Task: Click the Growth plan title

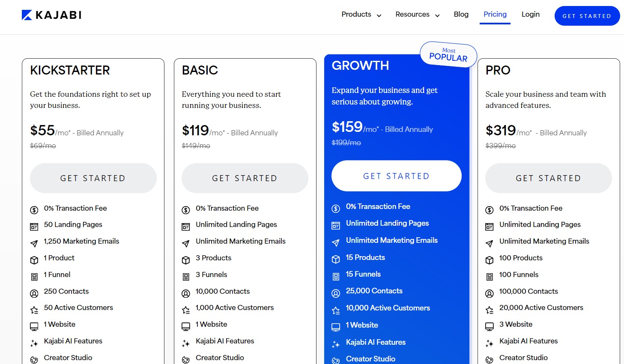Action: (x=361, y=66)
